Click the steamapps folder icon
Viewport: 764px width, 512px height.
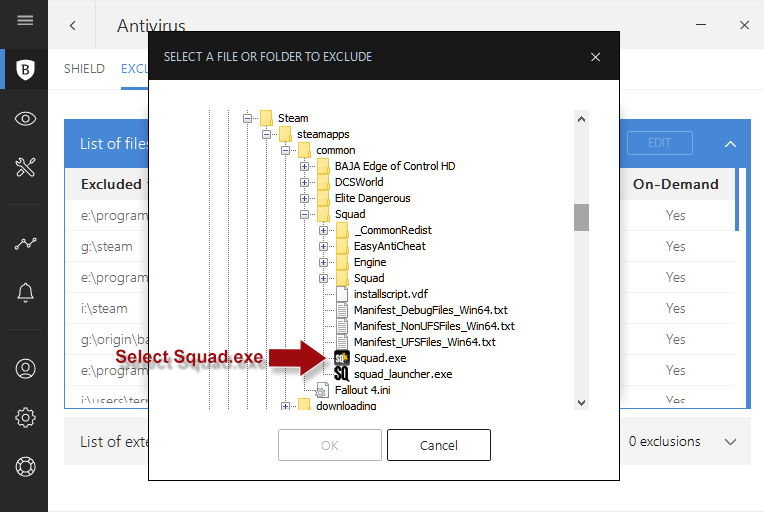[285, 134]
